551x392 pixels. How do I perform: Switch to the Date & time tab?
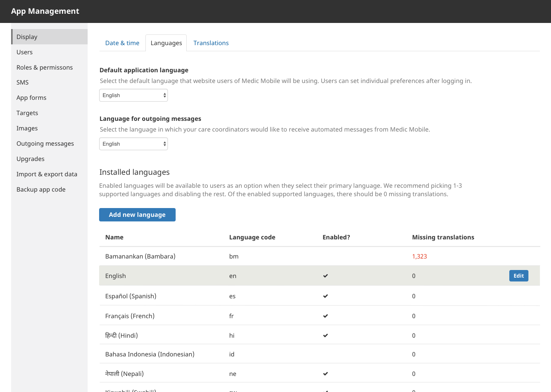122,43
